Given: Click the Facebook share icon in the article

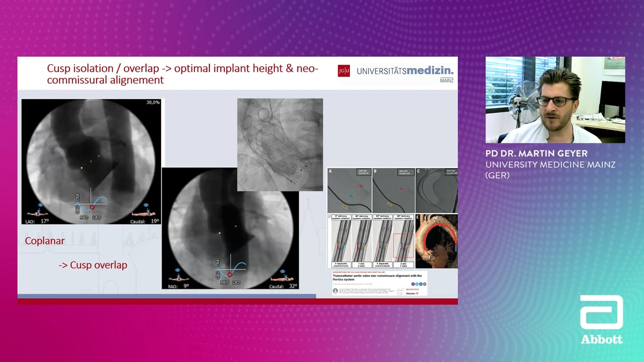Looking at the screenshot, I should 413,284.
